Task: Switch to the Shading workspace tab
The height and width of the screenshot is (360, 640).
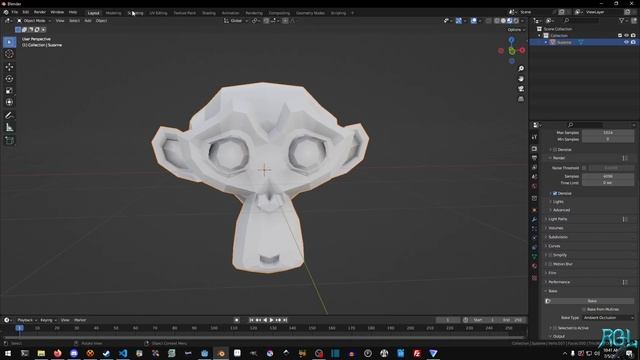Action: click(x=209, y=13)
